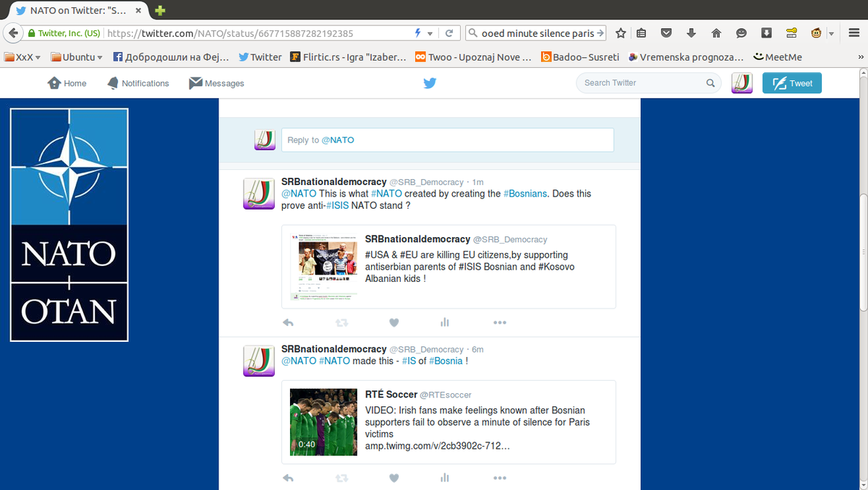Screen dimensions: 868x490
Task: Open the Facebook bookmark Добродошли
Action: coord(171,57)
